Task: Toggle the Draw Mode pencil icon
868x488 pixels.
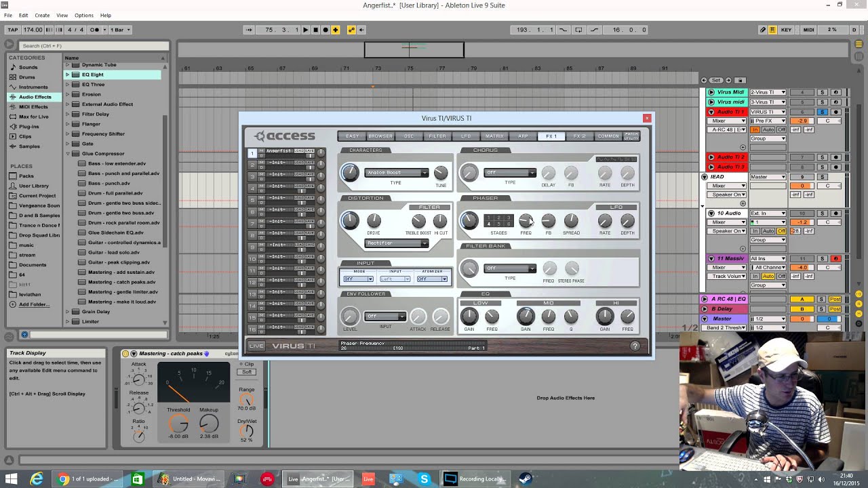Action: point(763,30)
